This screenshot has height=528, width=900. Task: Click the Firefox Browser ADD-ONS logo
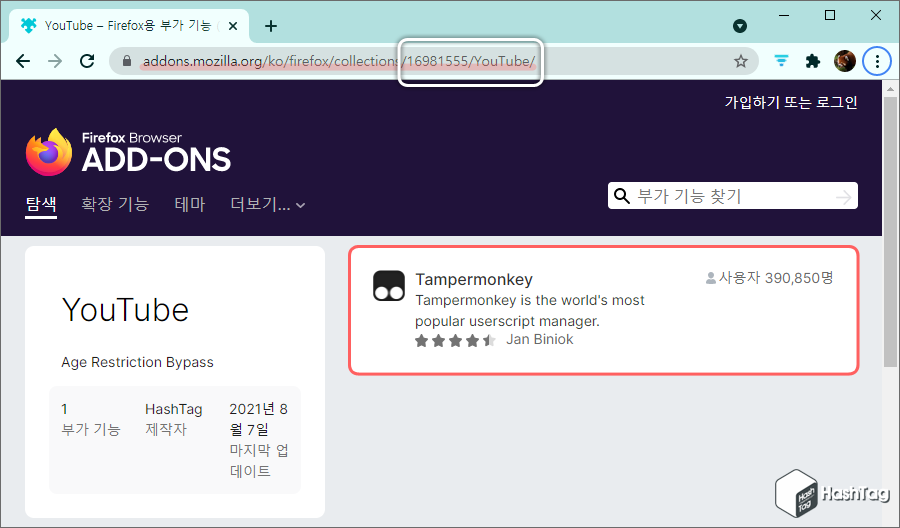[129, 152]
